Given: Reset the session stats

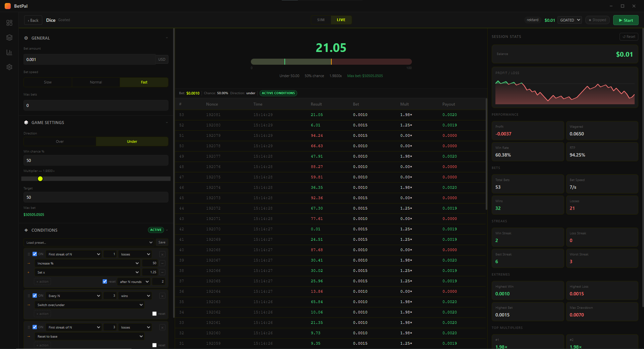Looking at the screenshot, I should (629, 37).
